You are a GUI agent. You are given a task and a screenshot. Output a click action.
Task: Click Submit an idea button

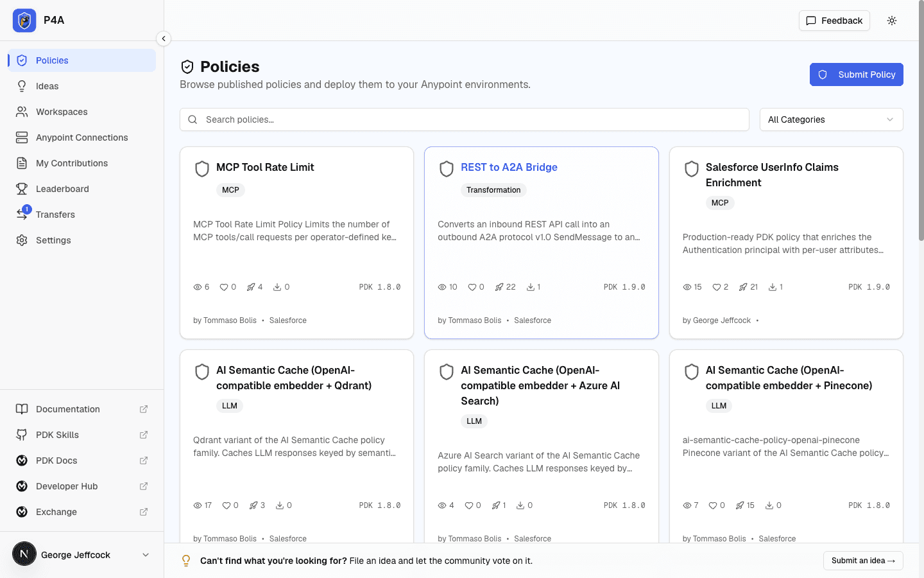click(863, 561)
